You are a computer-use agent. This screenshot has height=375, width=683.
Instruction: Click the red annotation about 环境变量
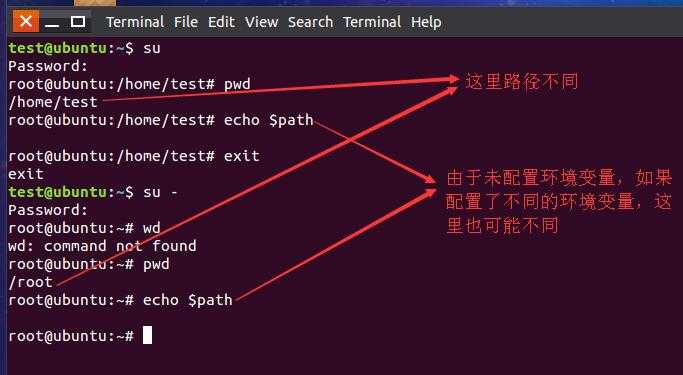(x=559, y=202)
